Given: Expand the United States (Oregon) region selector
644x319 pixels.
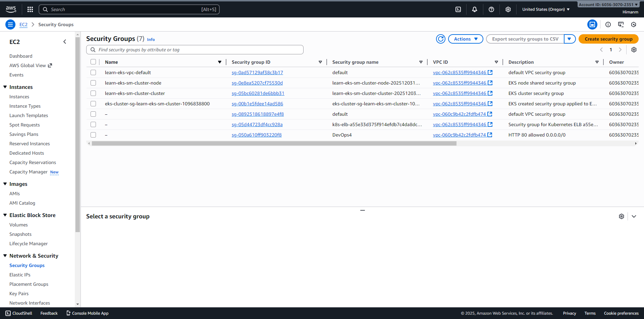Looking at the screenshot, I should 546,9.
